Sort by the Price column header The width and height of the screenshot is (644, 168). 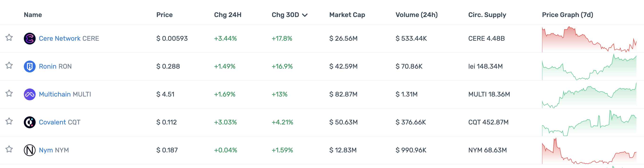164,15
